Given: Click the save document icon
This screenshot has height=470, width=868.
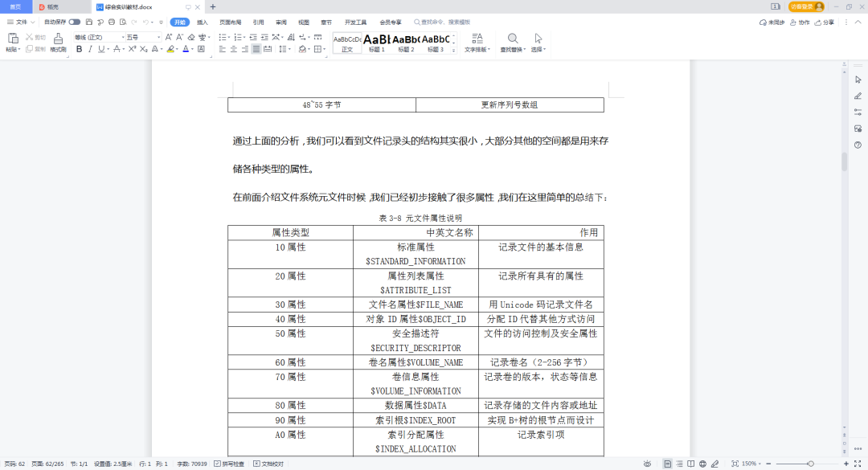Looking at the screenshot, I should [89, 22].
